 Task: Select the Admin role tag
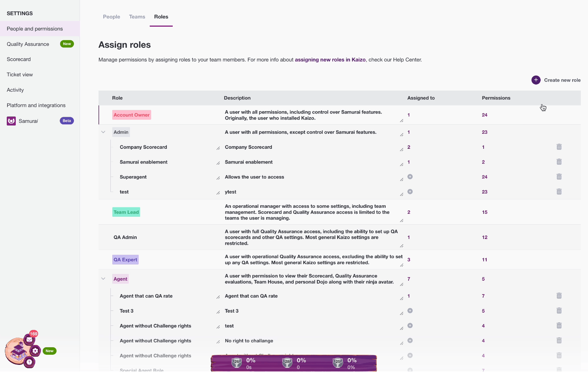coord(121,132)
